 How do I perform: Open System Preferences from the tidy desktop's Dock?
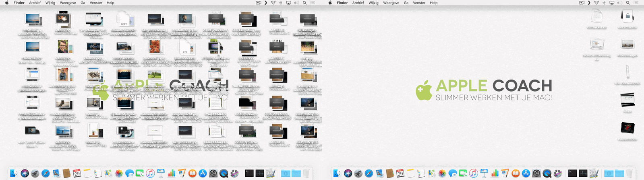pyautogui.click(x=536, y=174)
